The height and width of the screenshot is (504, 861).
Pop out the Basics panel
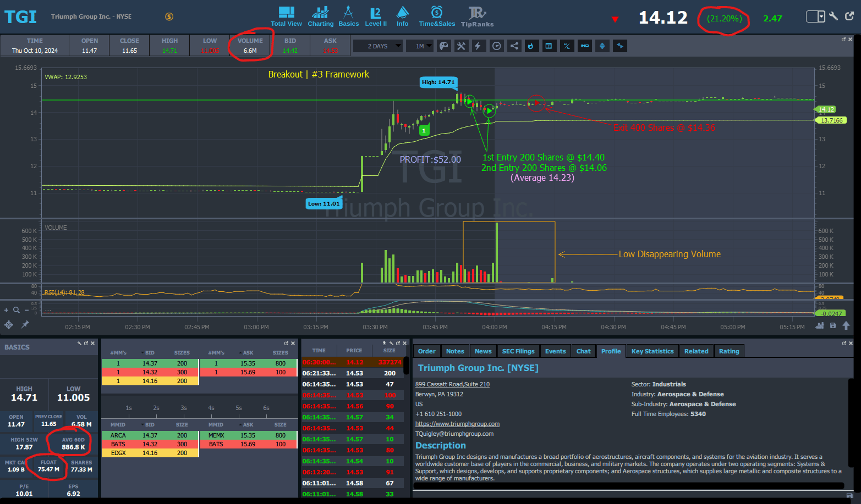click(86, 343)
